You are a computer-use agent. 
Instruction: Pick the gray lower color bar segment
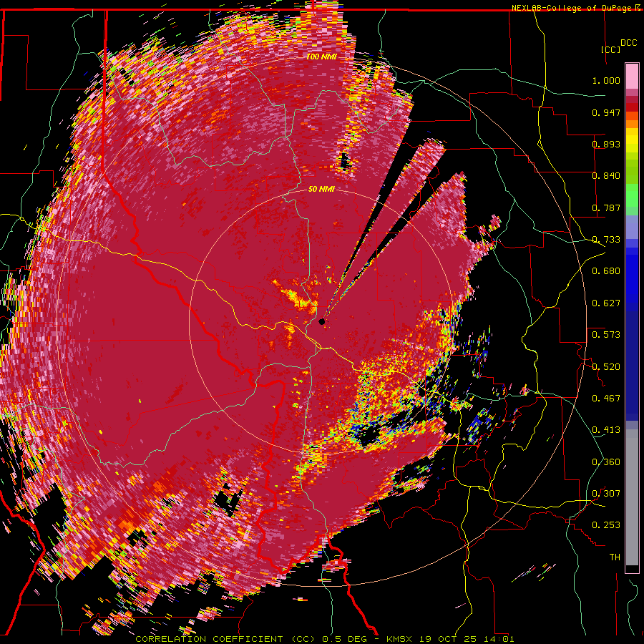coord(632,497)
